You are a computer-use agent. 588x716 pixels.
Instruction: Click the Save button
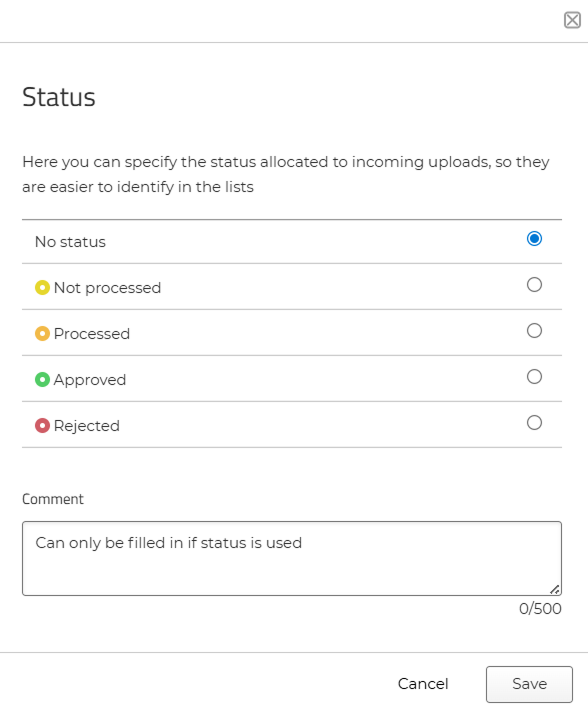click(x=529, y=684)
